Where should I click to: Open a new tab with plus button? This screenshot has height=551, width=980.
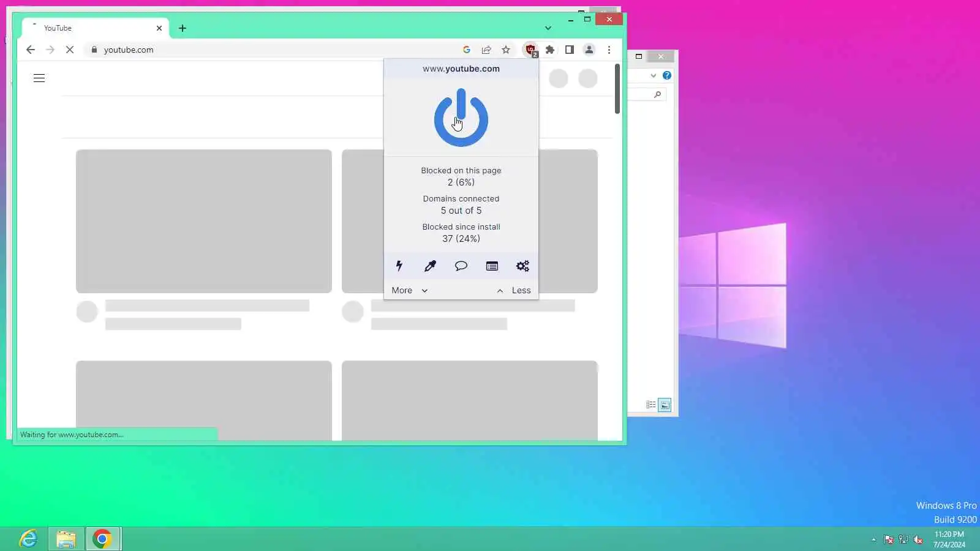coord(183,28)
